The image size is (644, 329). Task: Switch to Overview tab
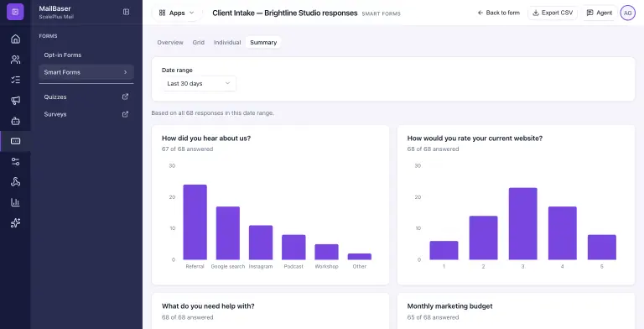[170, 42]
